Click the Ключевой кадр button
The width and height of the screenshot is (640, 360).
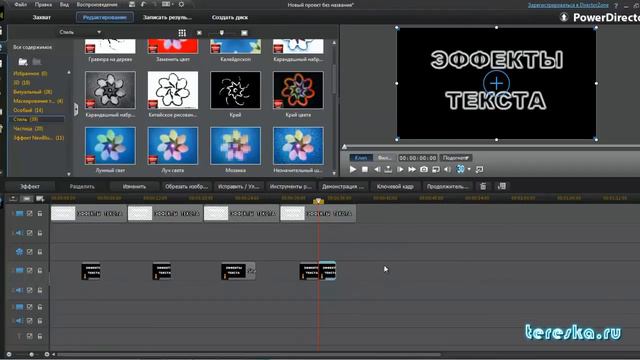395,186
